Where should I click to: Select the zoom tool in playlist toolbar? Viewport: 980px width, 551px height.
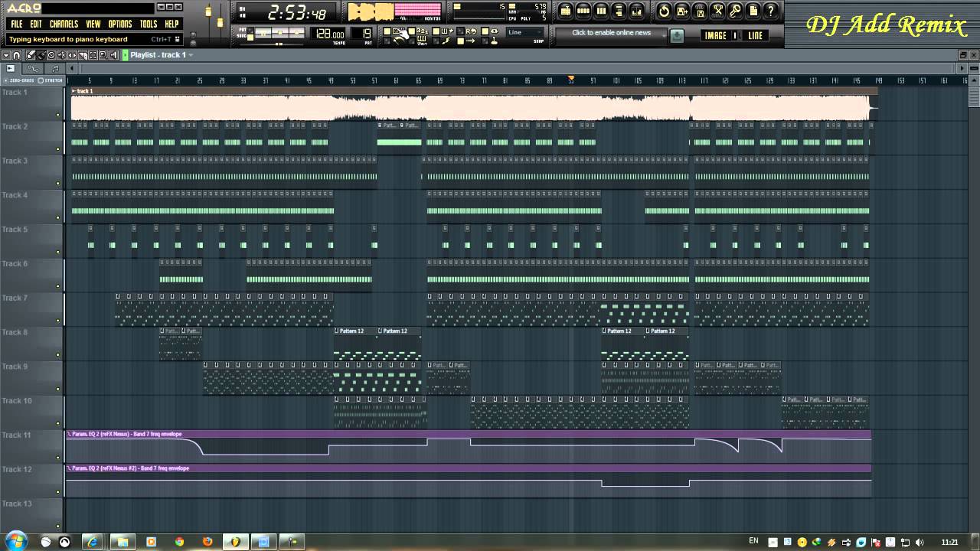click(x=103, y=55)
